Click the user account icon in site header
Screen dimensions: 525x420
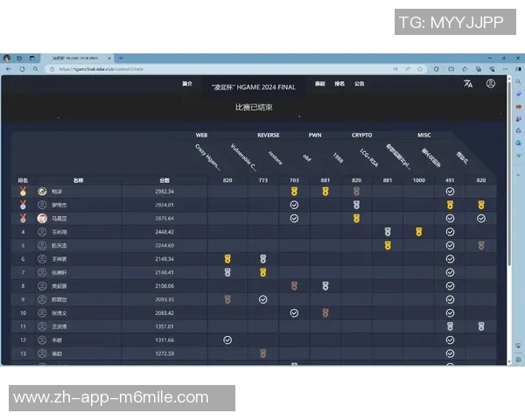491,84
